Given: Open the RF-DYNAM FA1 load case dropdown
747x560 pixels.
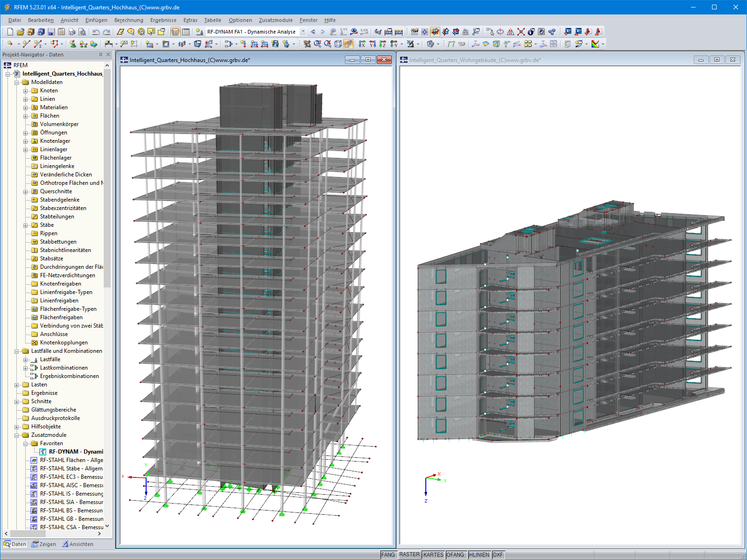Looking at the screenshot, I should [303, 32].
